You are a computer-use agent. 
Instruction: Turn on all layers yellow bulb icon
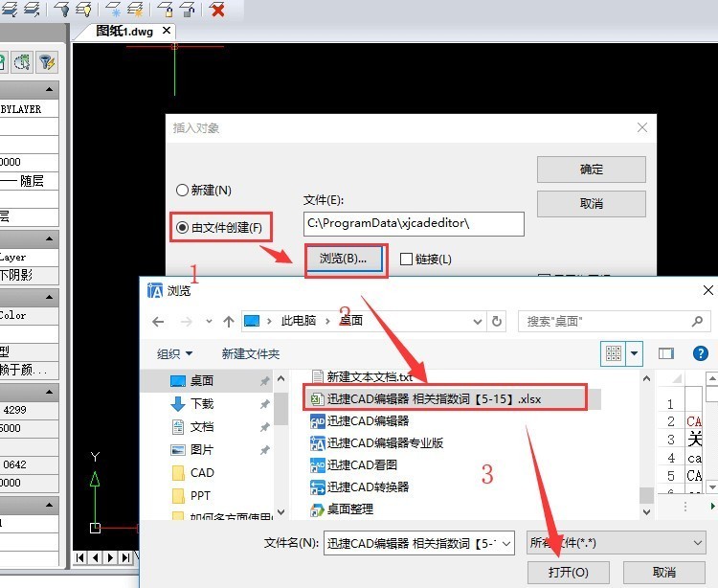pos(83,10)
